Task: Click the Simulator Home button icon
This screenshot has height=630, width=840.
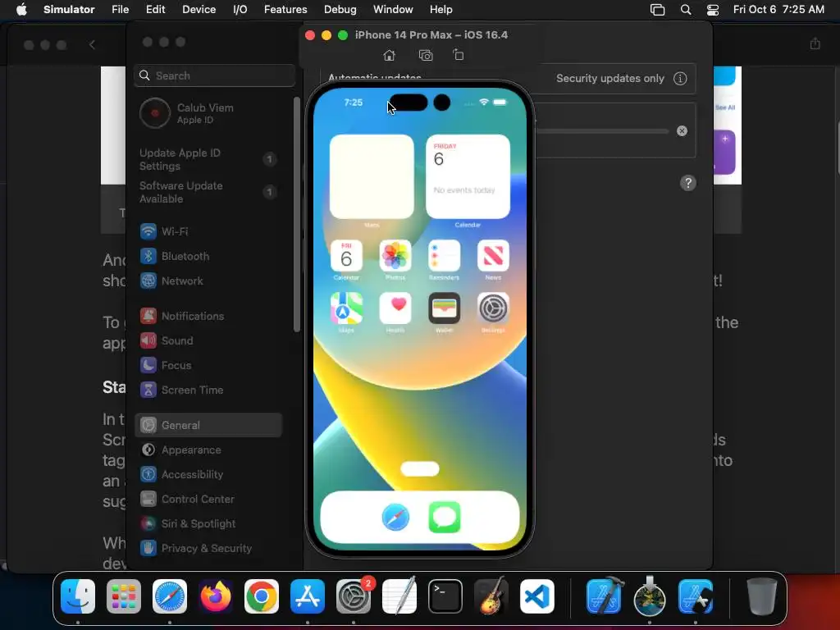Action: click(389, 55)
